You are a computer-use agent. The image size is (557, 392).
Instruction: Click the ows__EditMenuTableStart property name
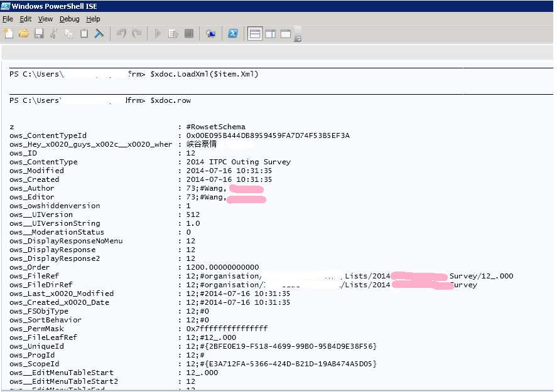click(x=62, y=373)
